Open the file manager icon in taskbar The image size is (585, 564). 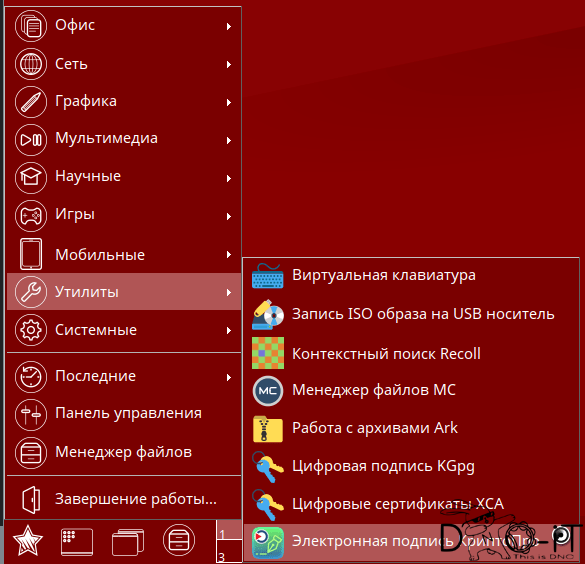[179, 540]
